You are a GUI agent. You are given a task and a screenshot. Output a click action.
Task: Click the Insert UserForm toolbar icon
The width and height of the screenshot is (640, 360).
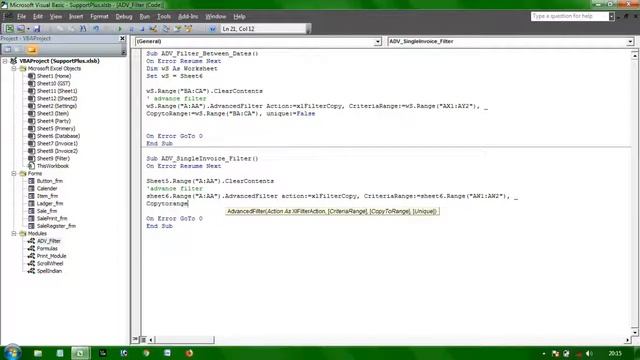(20, 29)
